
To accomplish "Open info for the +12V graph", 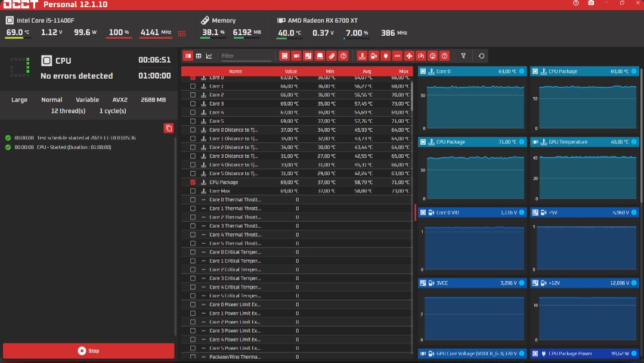I will click(x=634, y=283).
